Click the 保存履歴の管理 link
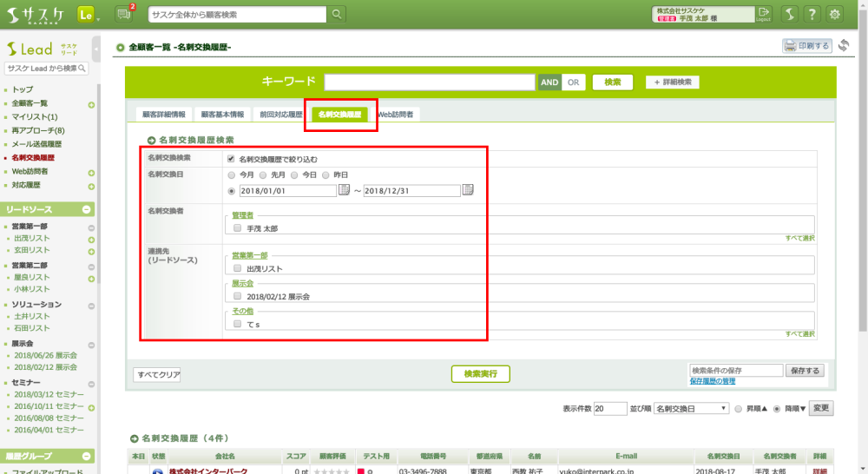 713,381
